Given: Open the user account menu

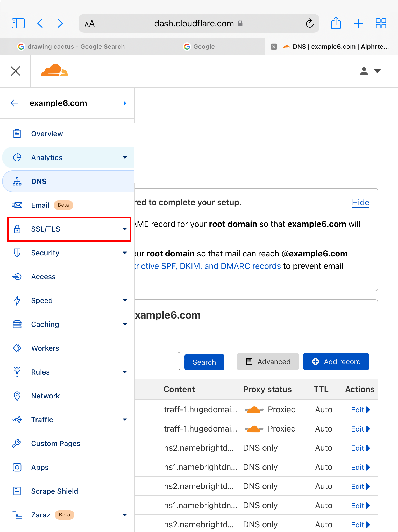Looking at the screenshot, I should [370, 71].
